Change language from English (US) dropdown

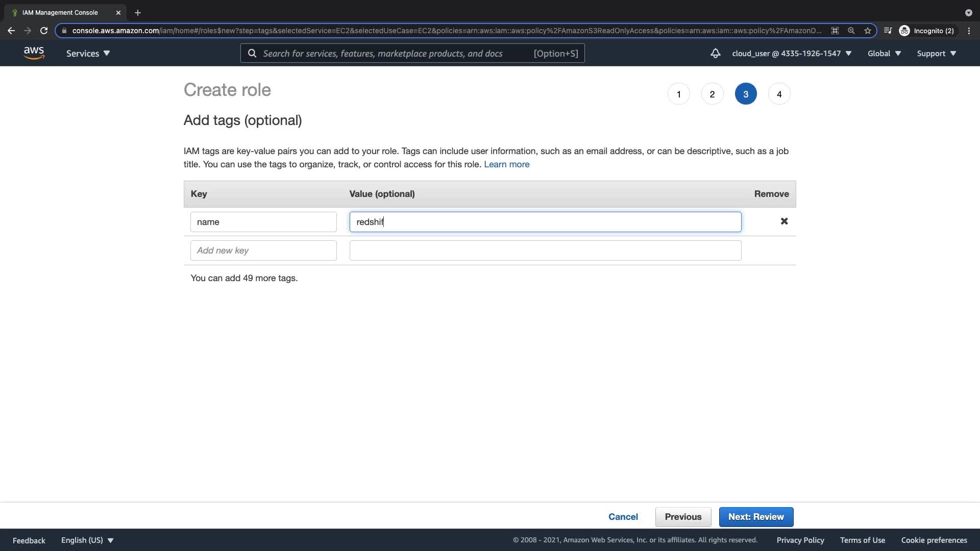click(87, 540)
